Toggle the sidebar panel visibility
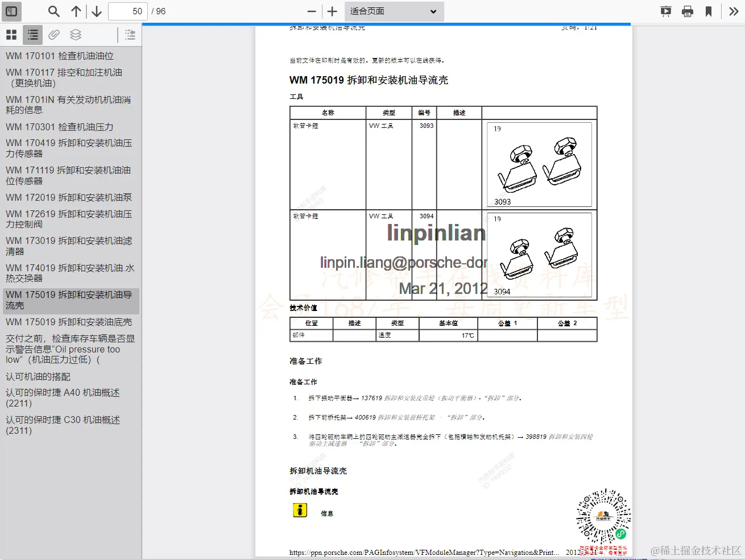 [x=11, y=11]
